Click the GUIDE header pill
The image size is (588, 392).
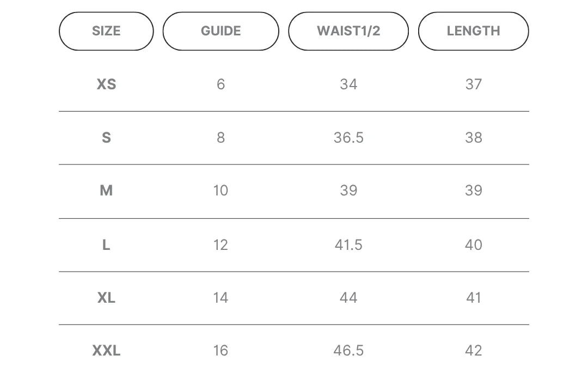221,31
